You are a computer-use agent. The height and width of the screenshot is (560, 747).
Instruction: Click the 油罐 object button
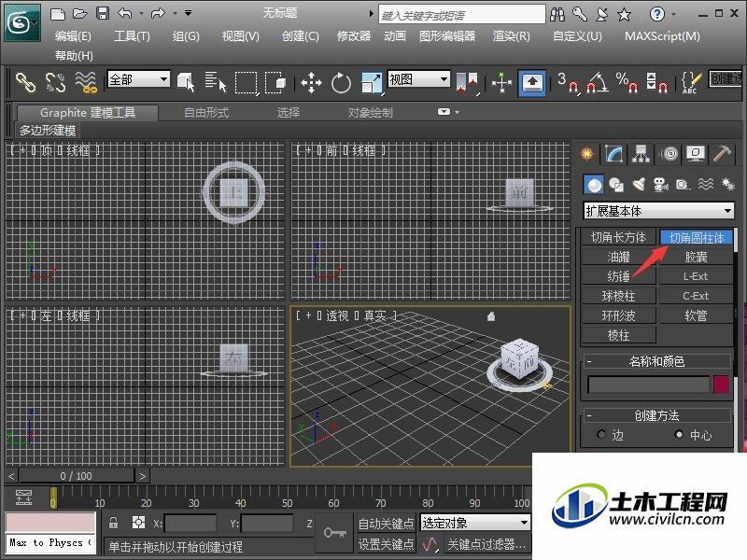(619, 258)
